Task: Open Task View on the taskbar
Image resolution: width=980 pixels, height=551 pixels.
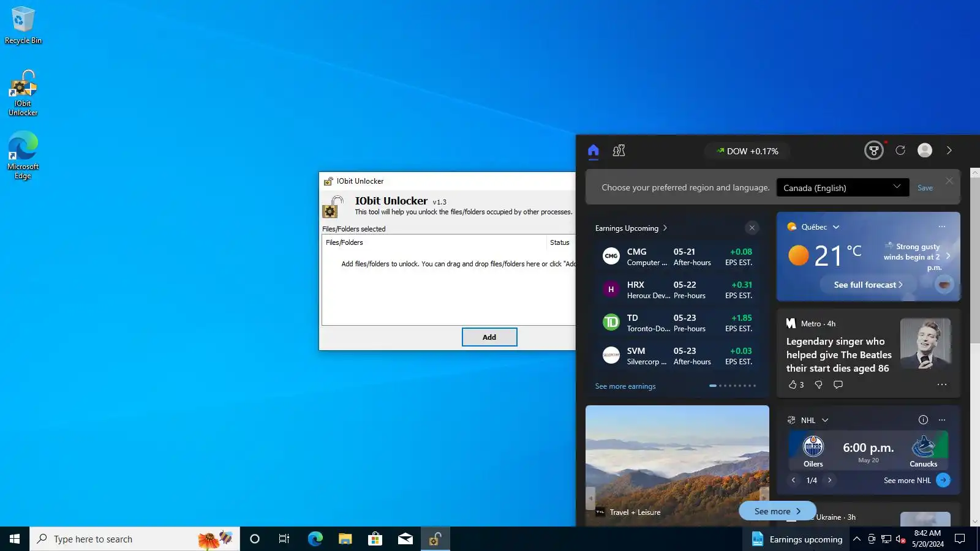Action: click(x=284, y=539)
